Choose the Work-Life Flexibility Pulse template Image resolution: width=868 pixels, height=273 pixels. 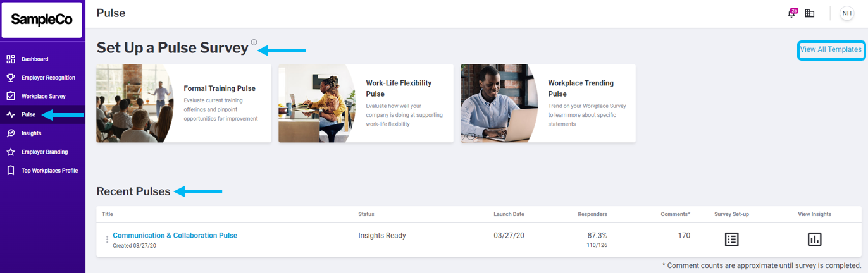[366, 103]
